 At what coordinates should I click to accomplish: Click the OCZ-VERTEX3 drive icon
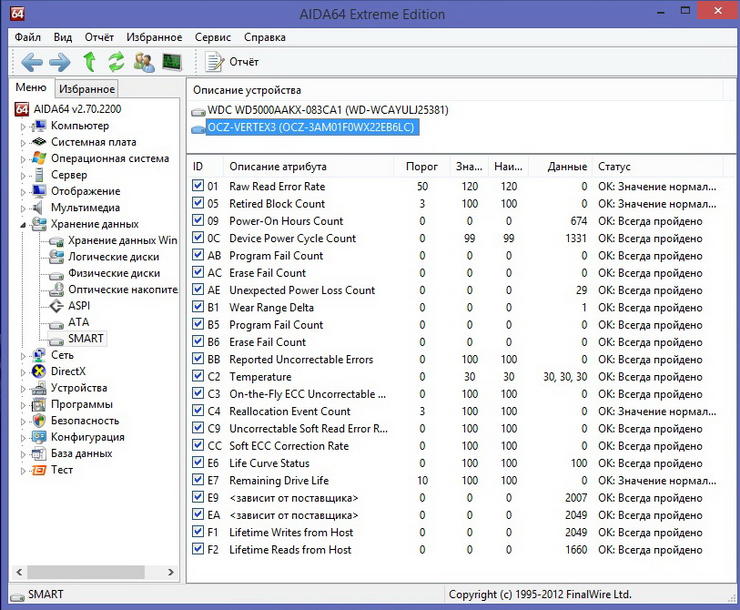198,128
